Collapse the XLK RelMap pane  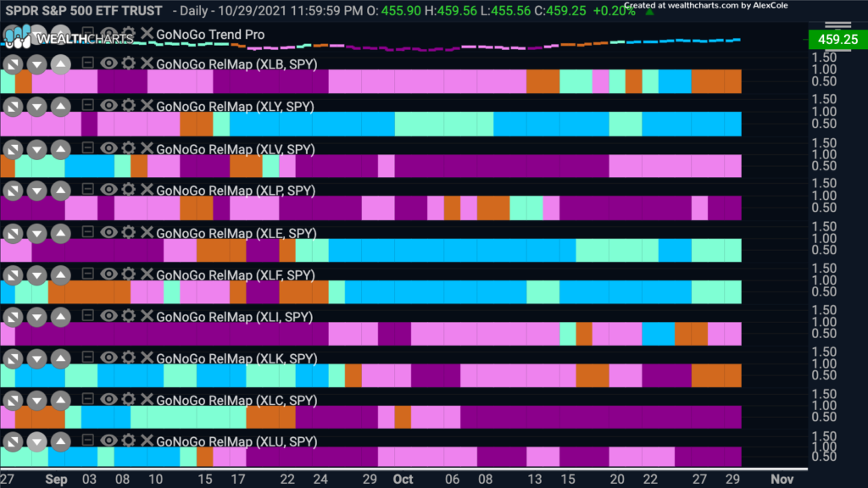[x=87, y=358]
